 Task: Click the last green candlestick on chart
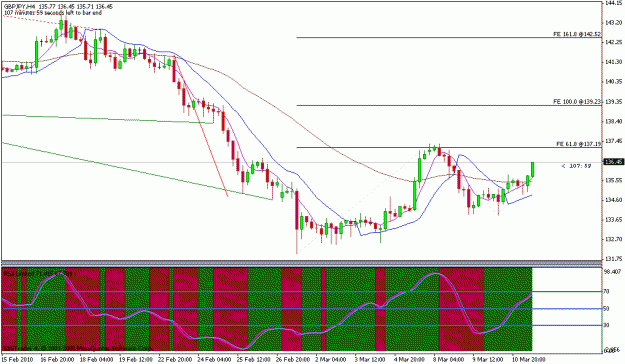(x=533, y=169)
